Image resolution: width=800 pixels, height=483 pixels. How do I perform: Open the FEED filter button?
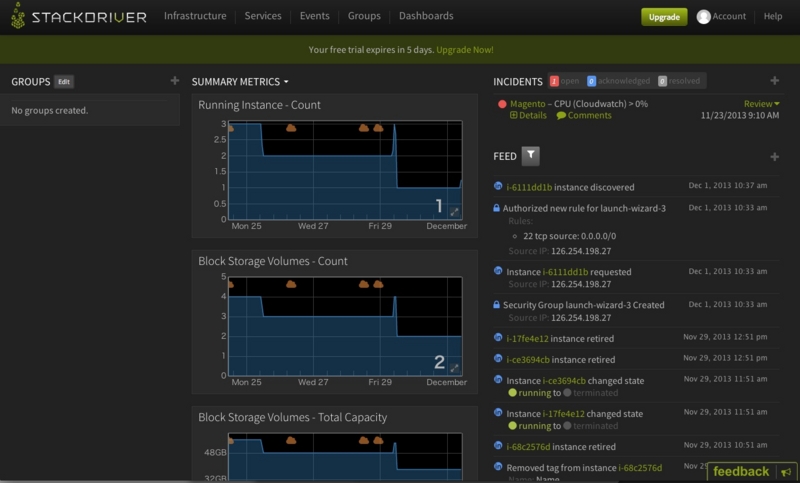tap(530, 156)
